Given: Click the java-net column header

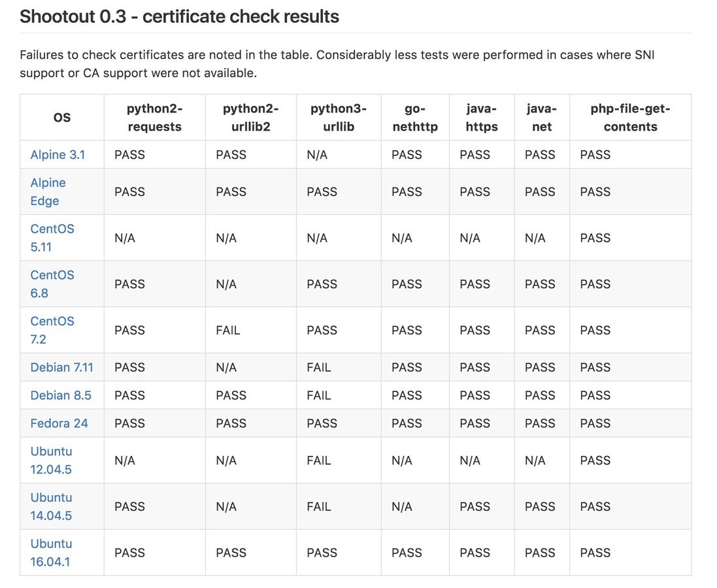Looking at the screenshot, I should (542, 118).
